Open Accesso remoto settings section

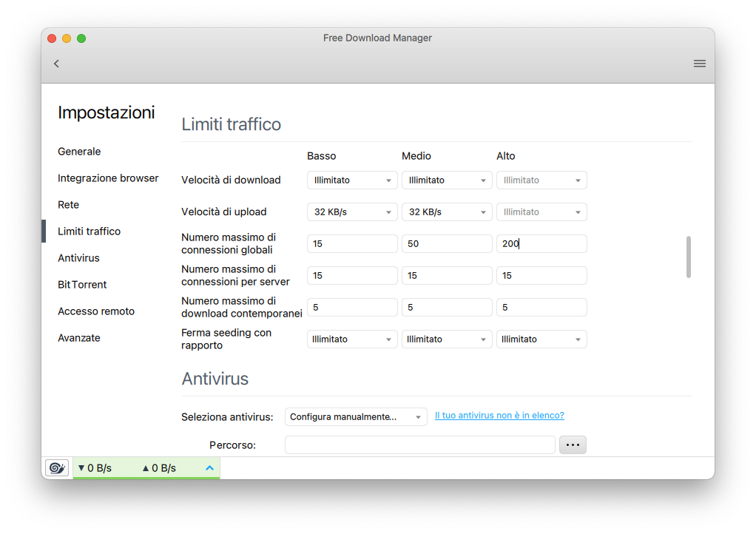[96, 311]
